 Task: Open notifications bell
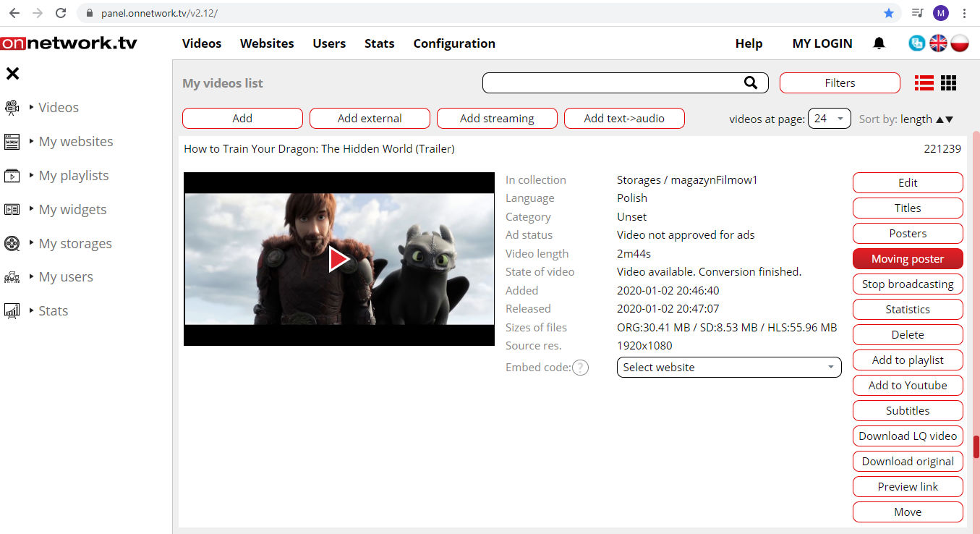click(879, 43)
